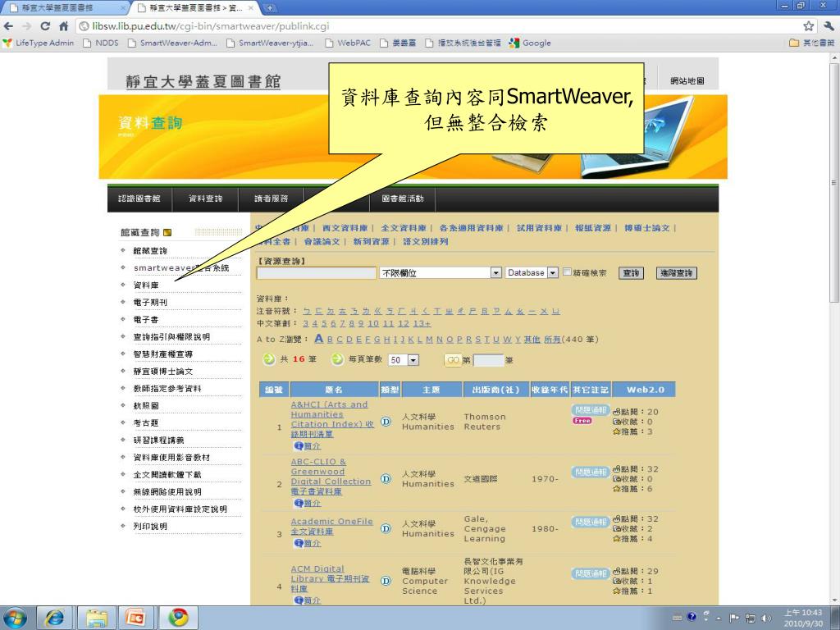
Task: Open 考古題 in the sidebar
Action: coord(146,422)
